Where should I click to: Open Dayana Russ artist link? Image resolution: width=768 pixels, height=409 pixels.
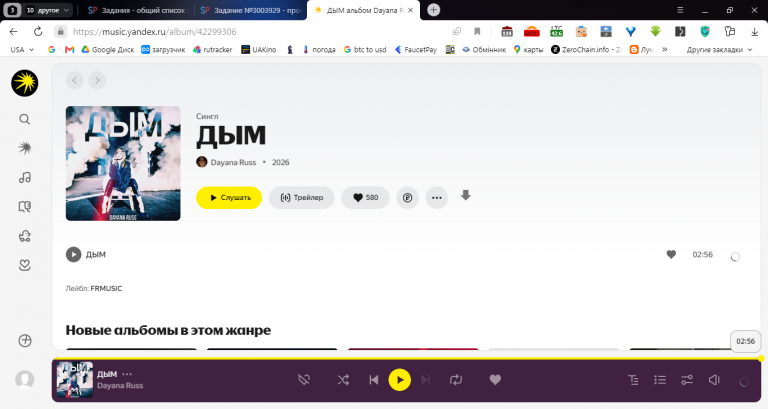point(233,162)
